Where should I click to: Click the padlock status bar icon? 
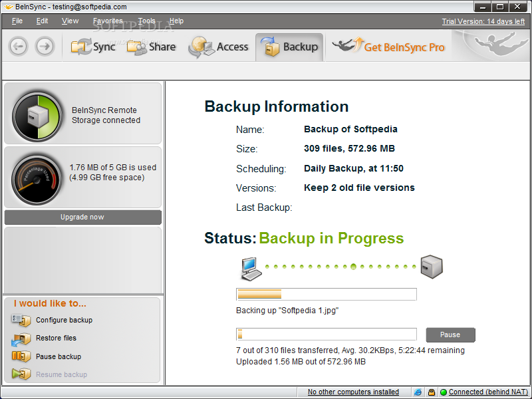point(431,392)
